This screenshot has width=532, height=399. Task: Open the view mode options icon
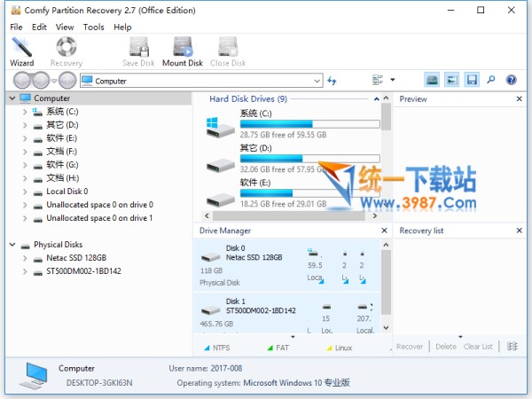point(378,80)
